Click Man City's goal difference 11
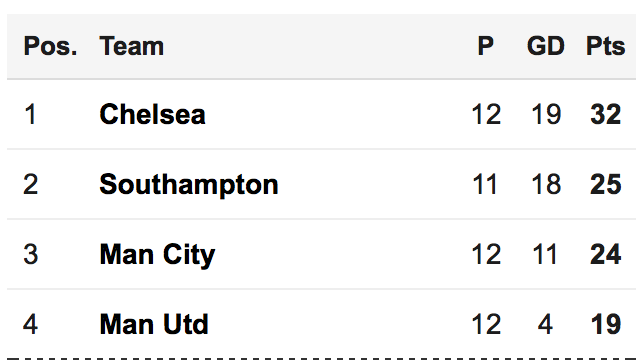642x360 pixels. pyautogui.click(x=544, y=254)
